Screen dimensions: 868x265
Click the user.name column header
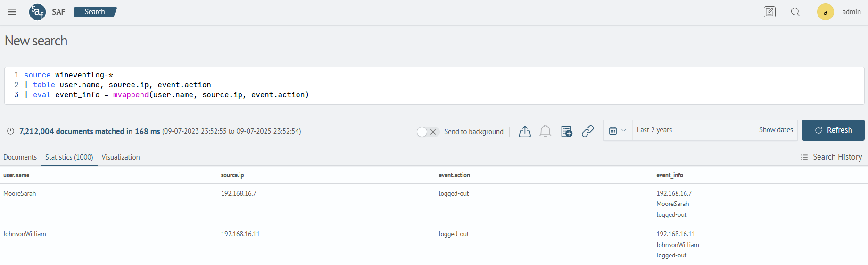(x=17, y=175)
